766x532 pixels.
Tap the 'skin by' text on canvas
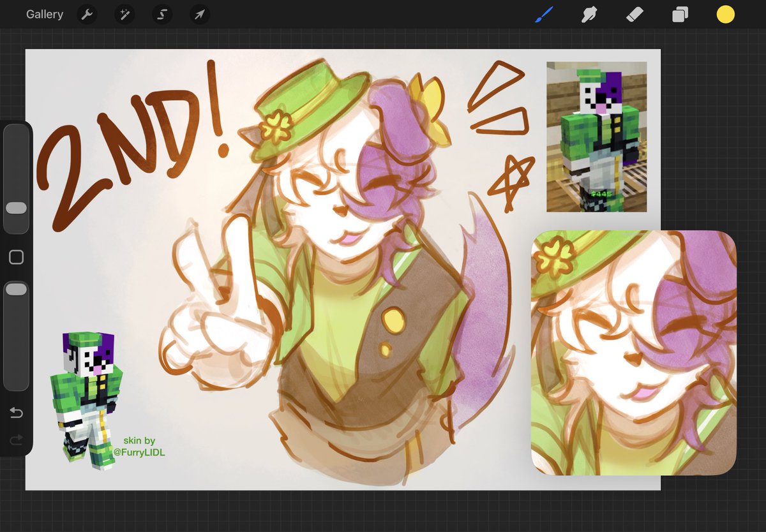[x=139, y=441]
